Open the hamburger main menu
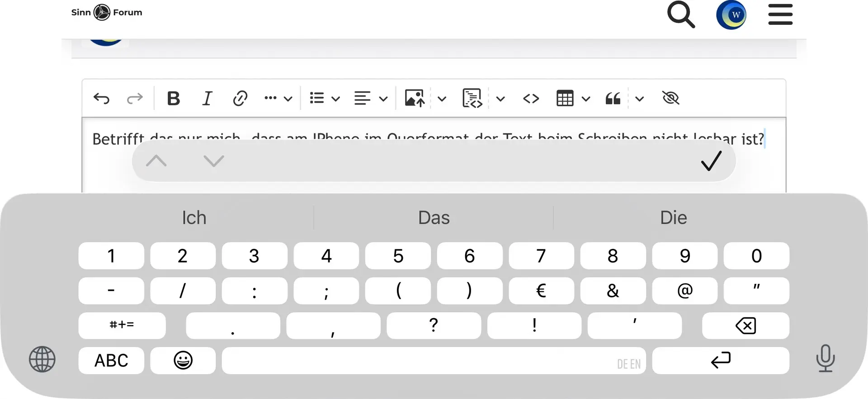The height and width of the screenshot is (399, 868). tap(780, 14)
